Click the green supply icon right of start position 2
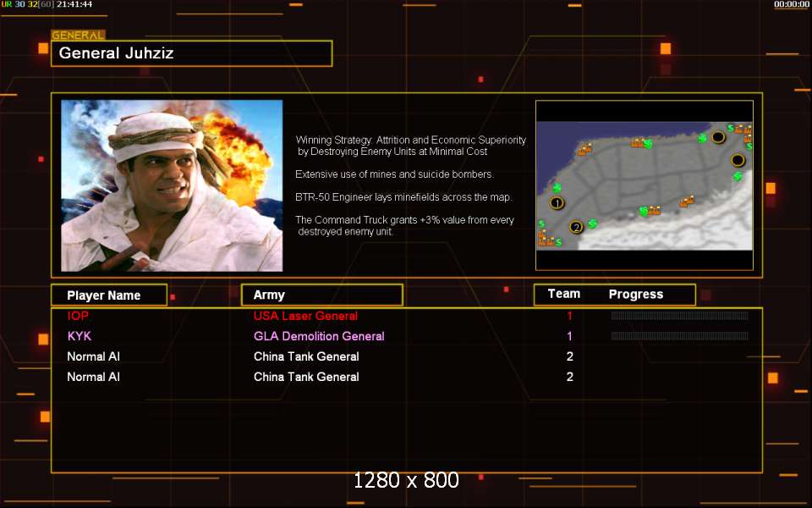812x508 pixels. click(x=592, y=224)
